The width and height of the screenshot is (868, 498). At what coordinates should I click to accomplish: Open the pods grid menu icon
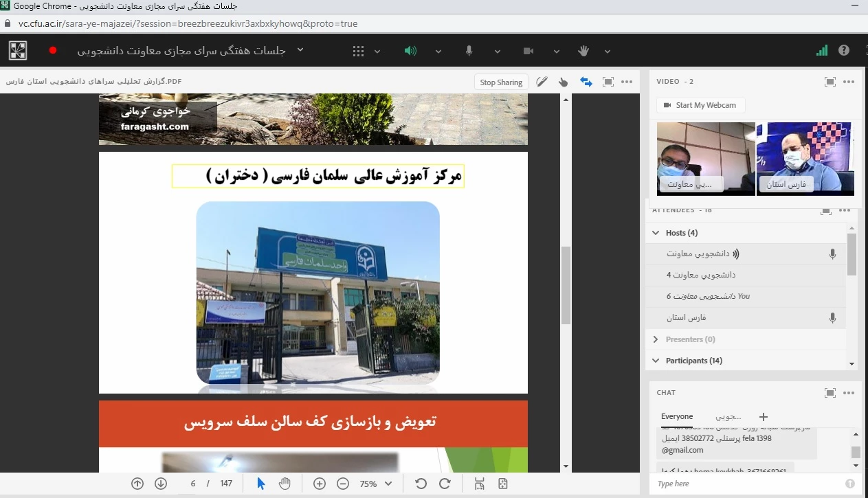click(358, 51)
